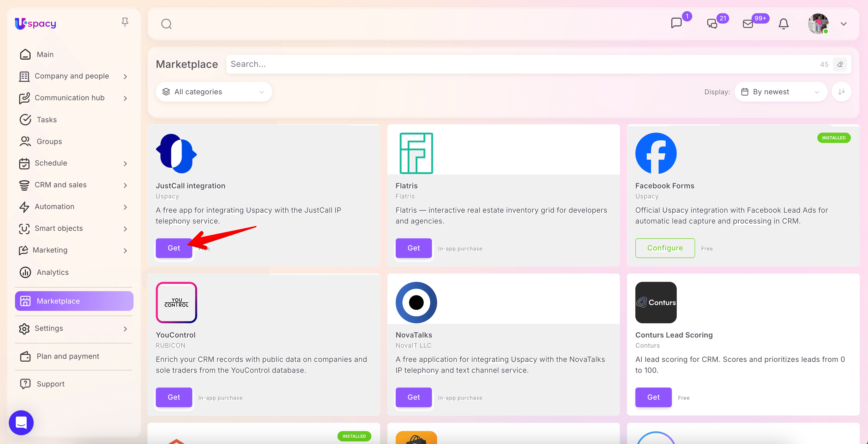Open the Intercom chat bubble launcher
Screen dimensions: 868x444
21,422
